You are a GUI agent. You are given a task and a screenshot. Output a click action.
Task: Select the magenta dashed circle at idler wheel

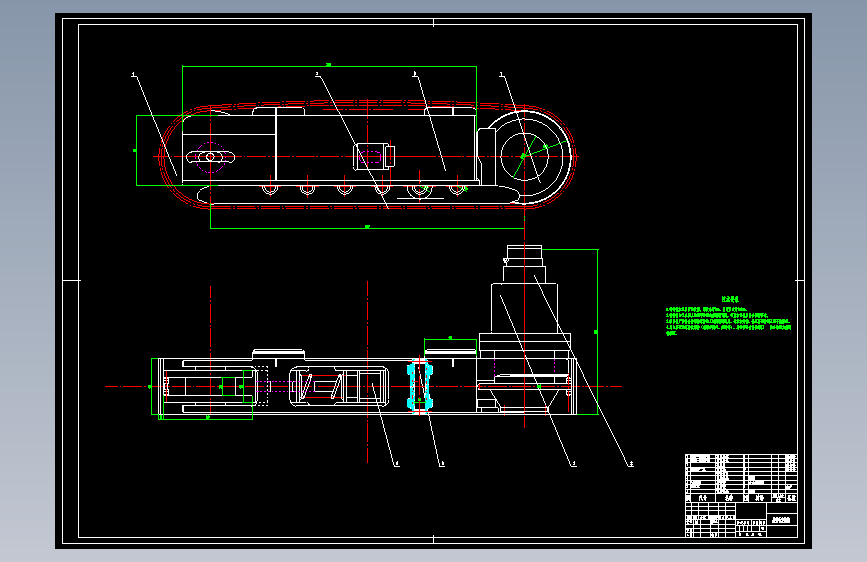click(210, 157)
